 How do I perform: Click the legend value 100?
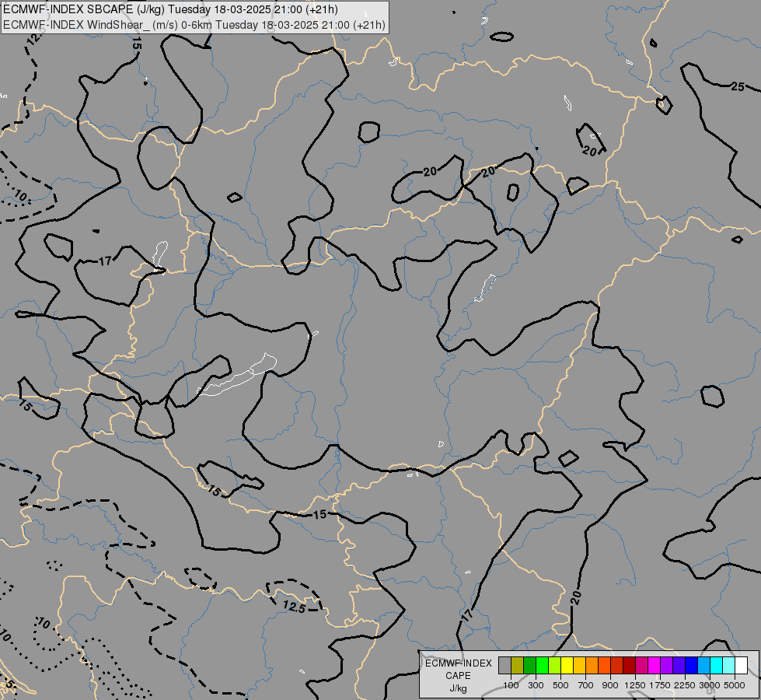511,685
